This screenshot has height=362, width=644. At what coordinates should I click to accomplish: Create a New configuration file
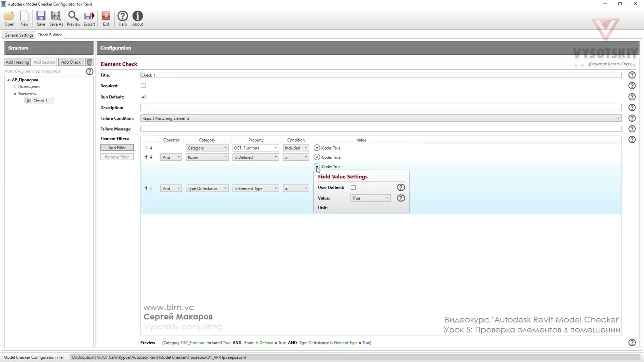click(24, 19)
